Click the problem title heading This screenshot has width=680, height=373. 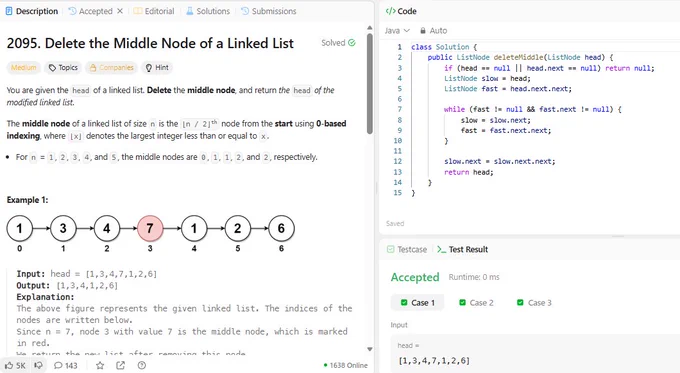(150, 43)
